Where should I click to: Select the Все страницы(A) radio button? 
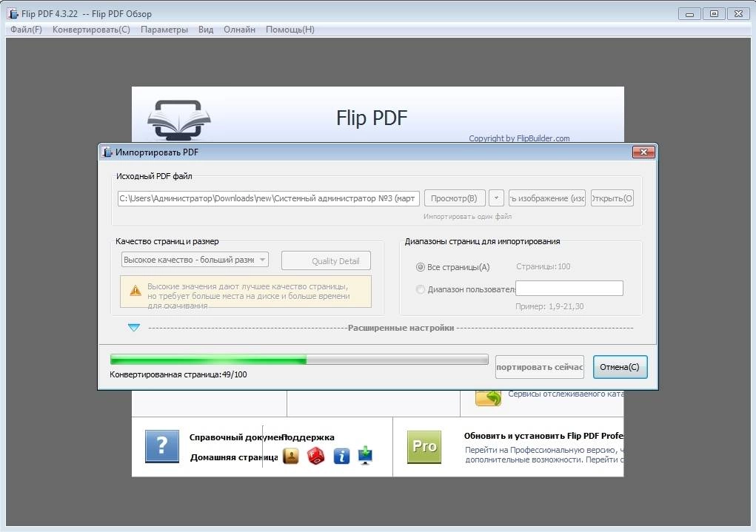click(x=421, y=267)
